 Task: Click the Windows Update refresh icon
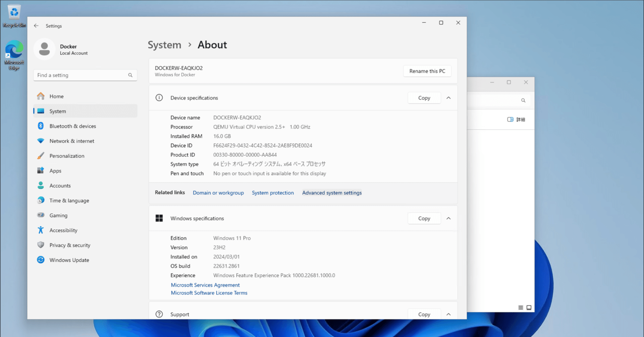coord(41,260)
